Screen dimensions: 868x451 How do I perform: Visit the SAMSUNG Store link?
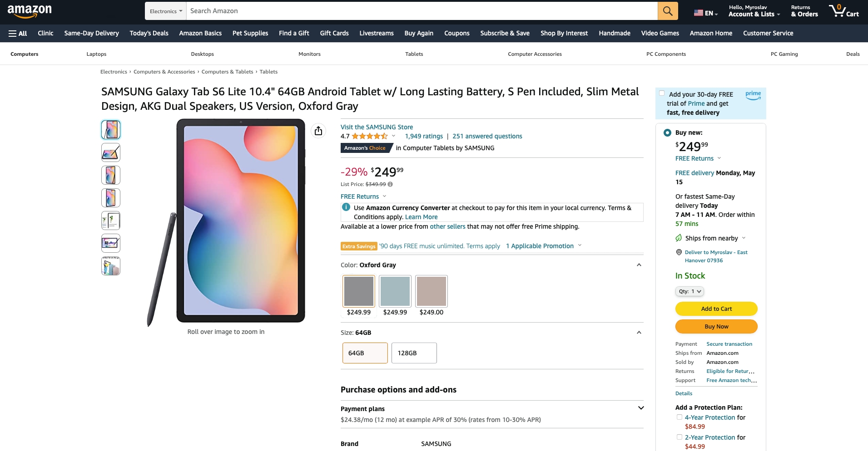pos(377,127)
